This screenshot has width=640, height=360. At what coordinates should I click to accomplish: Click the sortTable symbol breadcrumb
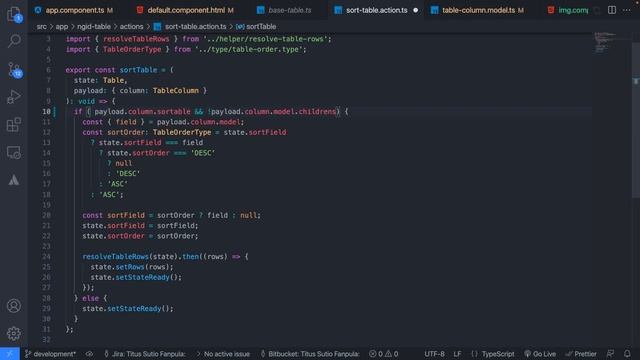pos(256,27)
